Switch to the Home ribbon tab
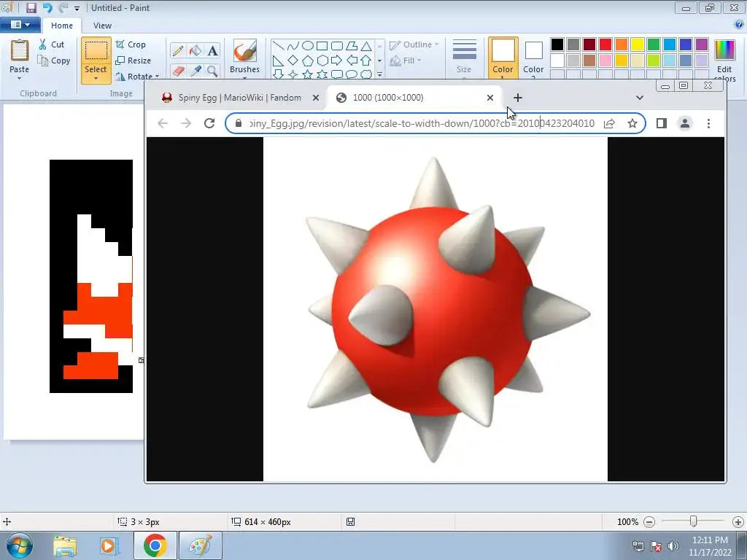The width and height of the screenshot is (747, 560). point(62,26)
